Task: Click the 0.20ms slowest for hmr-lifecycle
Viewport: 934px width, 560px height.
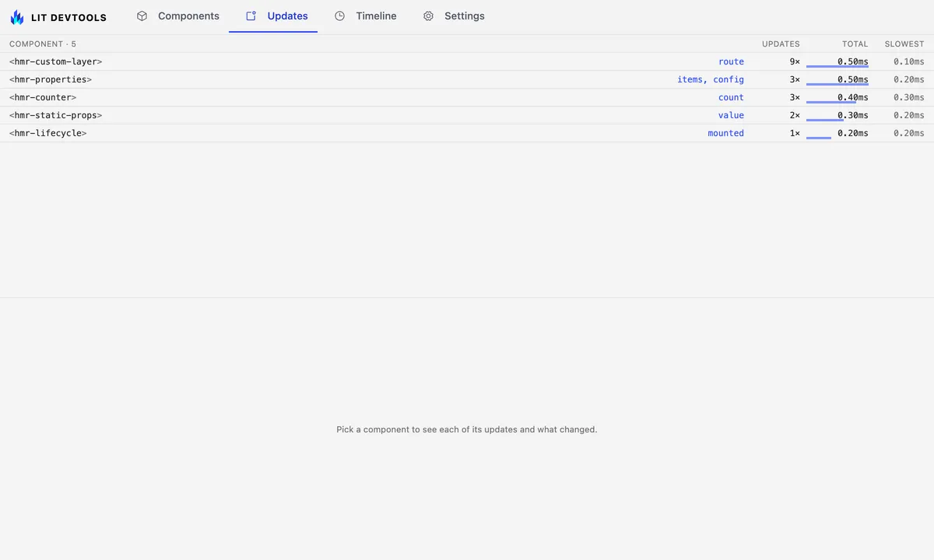Action: coord(909,133)
